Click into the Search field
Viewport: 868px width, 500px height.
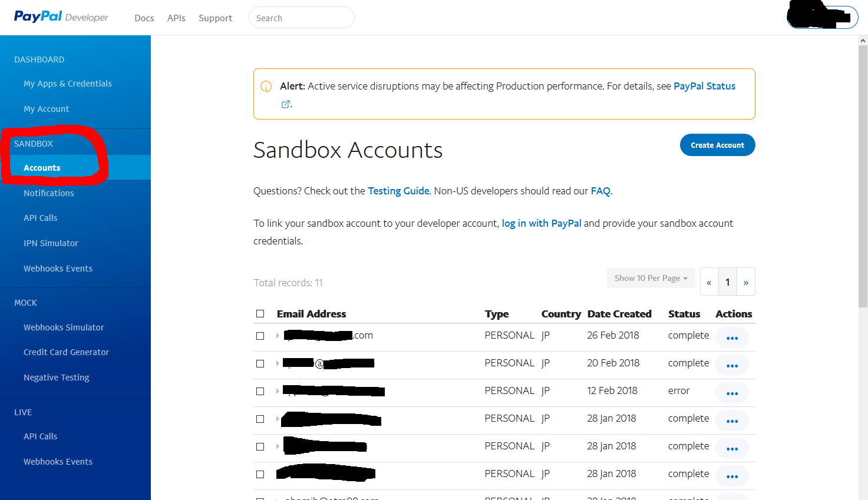point(302,18)
